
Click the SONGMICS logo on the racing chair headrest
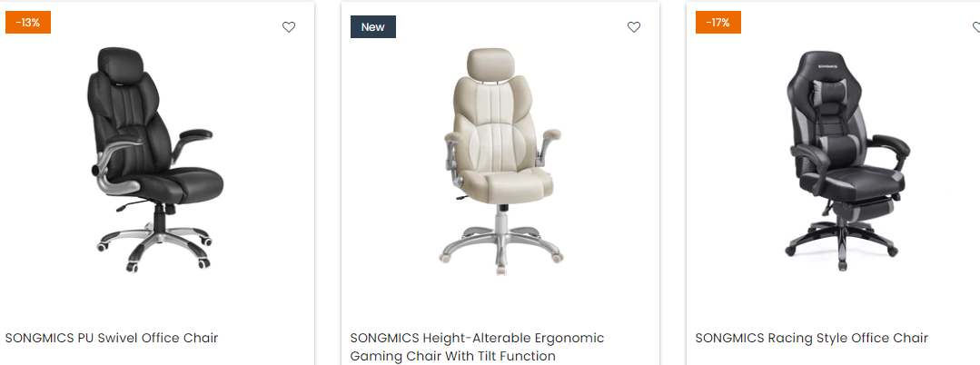point(827,65)
